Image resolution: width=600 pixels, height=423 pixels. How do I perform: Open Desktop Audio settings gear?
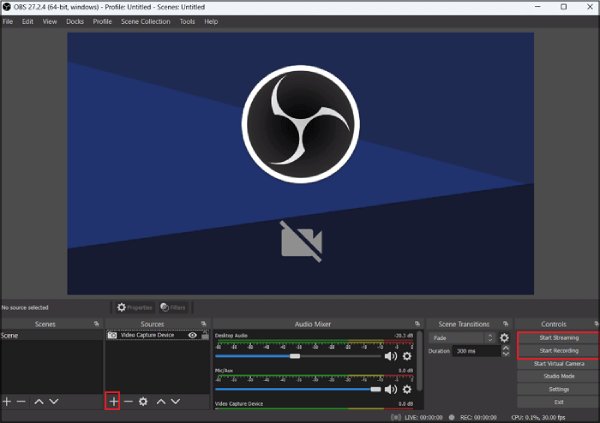coord(407,356)
